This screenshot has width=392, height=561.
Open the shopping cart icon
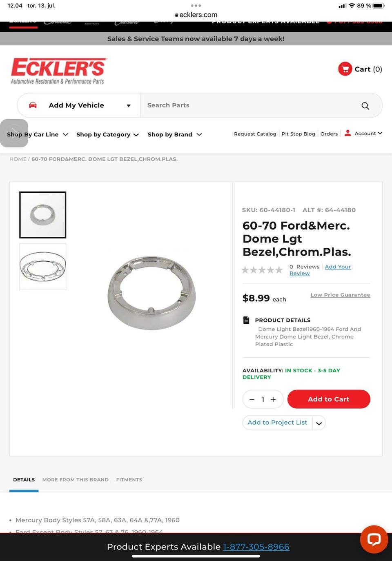tap(345, 69)
